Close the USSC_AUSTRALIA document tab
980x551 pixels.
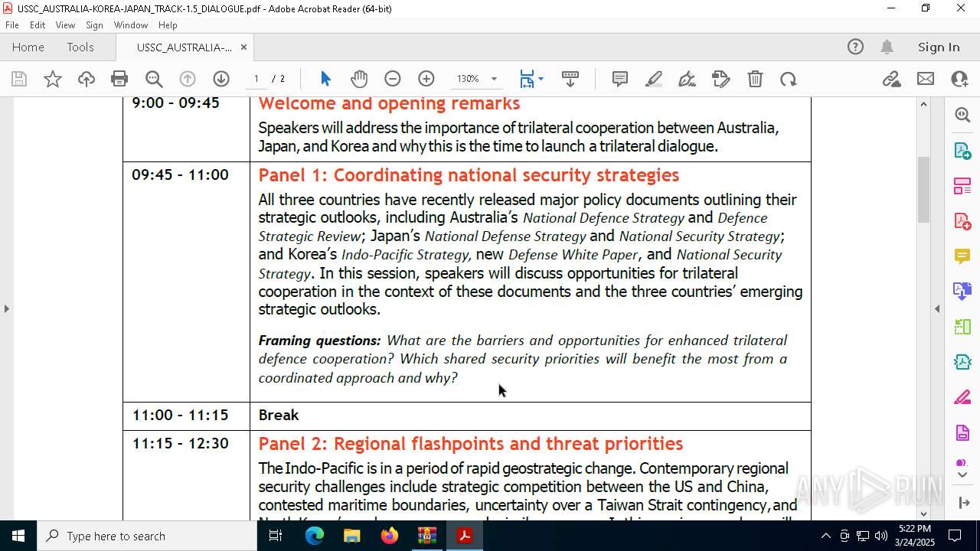pos(243,47)
